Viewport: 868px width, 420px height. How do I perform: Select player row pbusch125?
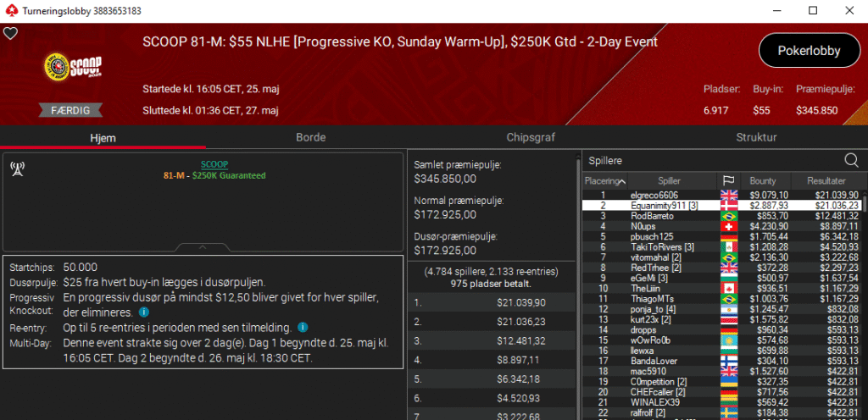tap(722, 236)
